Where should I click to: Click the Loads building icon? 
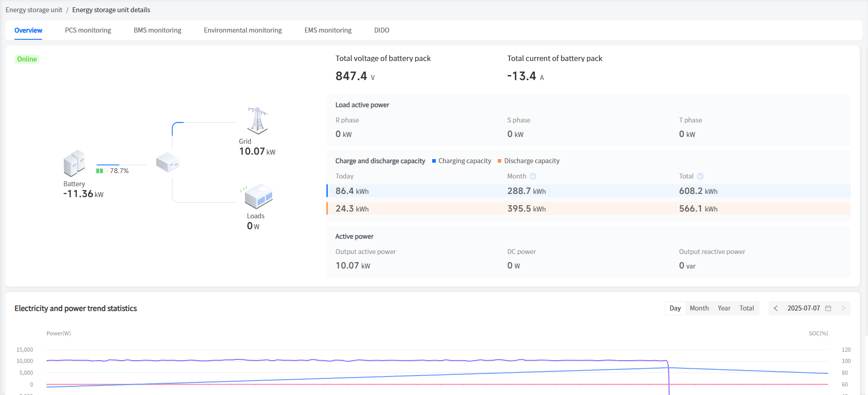[x=258, y=196]
